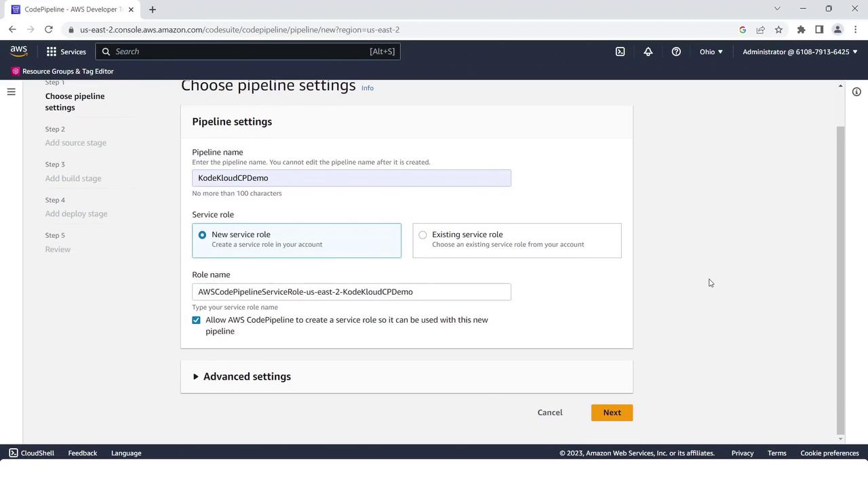
Task: Click the Pipeline name input field
Action: pyautogui.click(x=351, y=178)
